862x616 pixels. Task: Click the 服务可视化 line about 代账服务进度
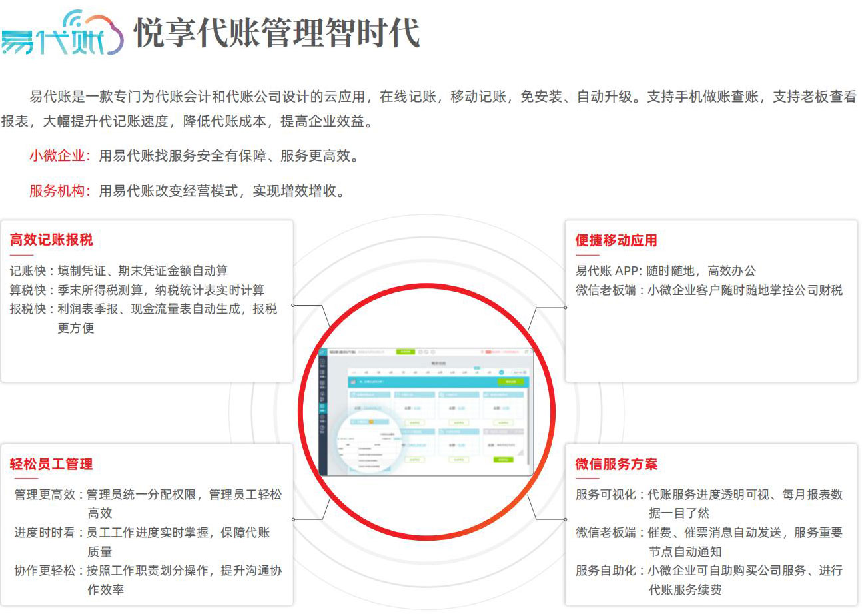709,503
